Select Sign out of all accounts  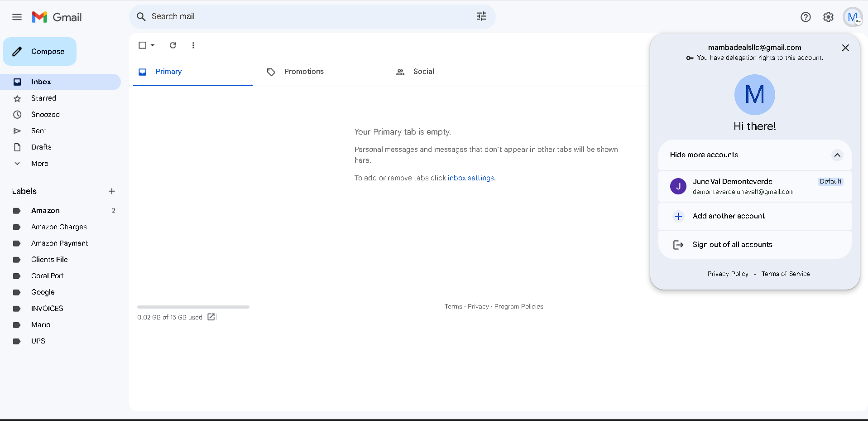pyautogui.click(x=755, y=245)
